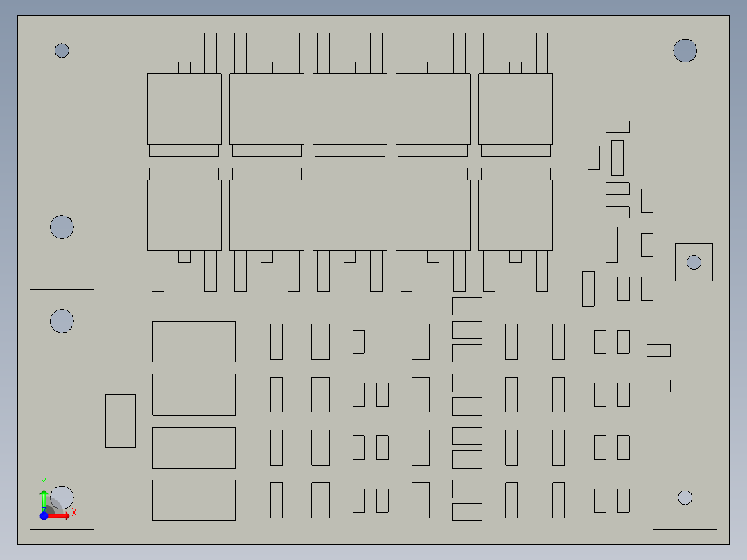Screen dimensions: 747x560
Task: Select the bottommost of the four large stacked rectangles
Action: tap(194, 500)
